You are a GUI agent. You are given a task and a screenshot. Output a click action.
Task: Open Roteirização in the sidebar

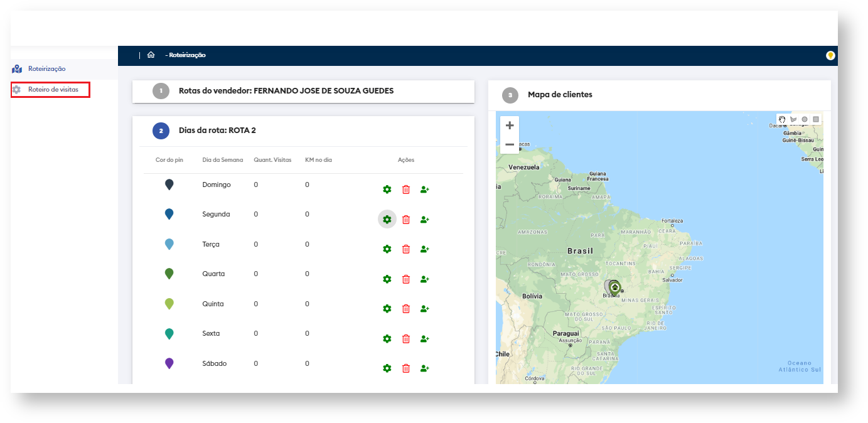[46, 69]
